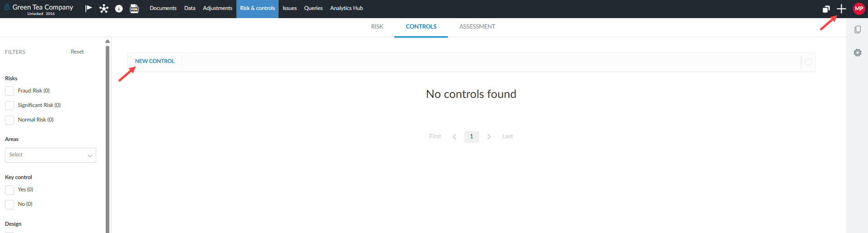Check the Significant Risk filter
This screenshot has height=233, width=868.
[x=10, y=106]
